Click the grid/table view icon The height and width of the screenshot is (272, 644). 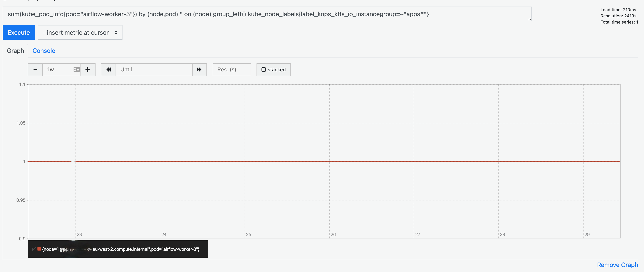pyautogui.click(x=76, y=69)
